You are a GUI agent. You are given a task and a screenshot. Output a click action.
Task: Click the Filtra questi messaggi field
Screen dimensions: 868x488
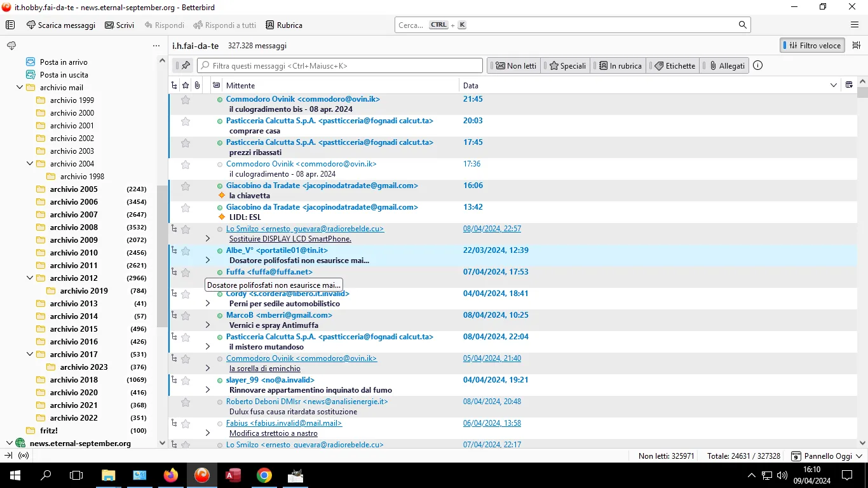click(x=340, y=65)
